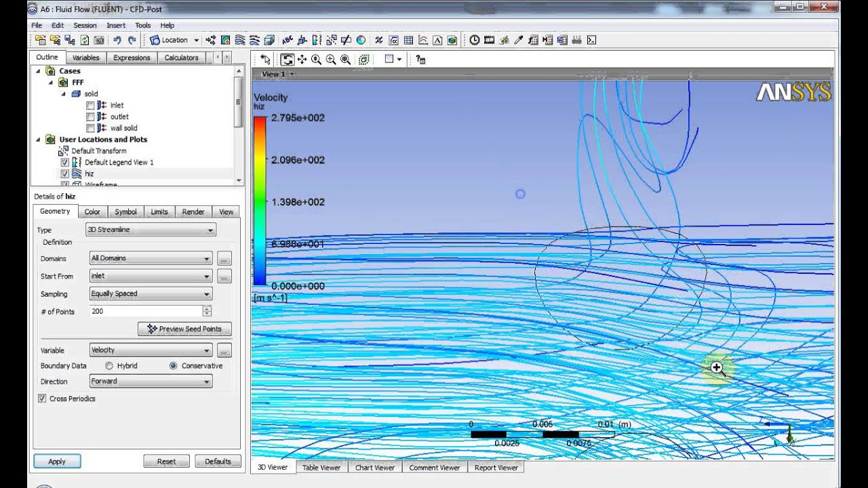Click the Save State icon

[70, 40]
